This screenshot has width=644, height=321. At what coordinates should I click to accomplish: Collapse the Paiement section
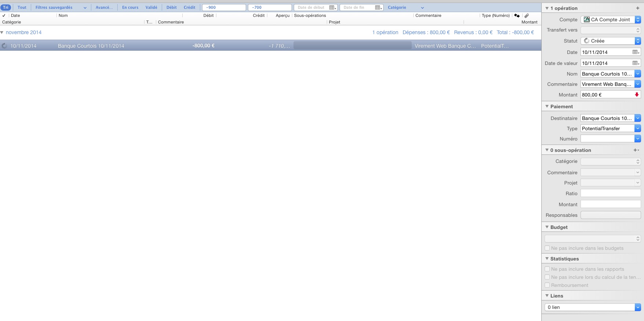547,106
